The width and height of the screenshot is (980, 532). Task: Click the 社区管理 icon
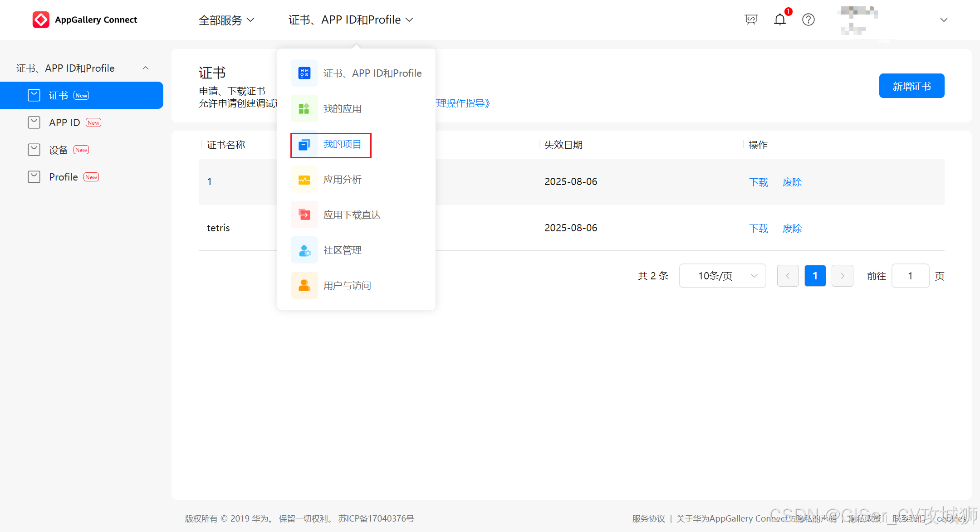[x=304, y=250]
